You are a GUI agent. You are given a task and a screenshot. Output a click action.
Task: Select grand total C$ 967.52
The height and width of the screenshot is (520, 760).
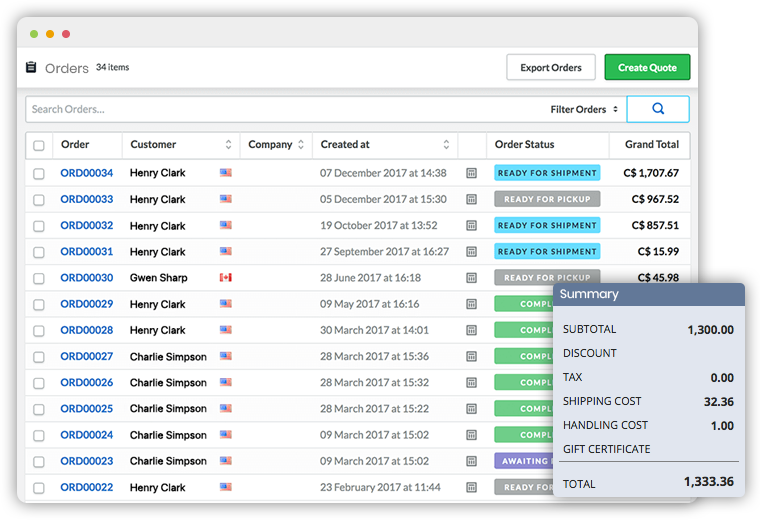(655, 199)
